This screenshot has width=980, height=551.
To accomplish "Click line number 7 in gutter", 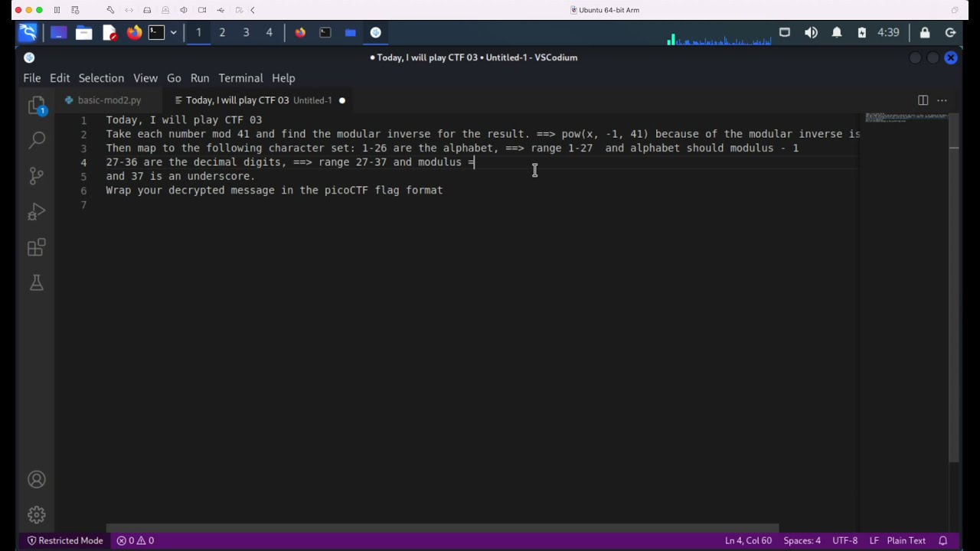I will (83, 204).
